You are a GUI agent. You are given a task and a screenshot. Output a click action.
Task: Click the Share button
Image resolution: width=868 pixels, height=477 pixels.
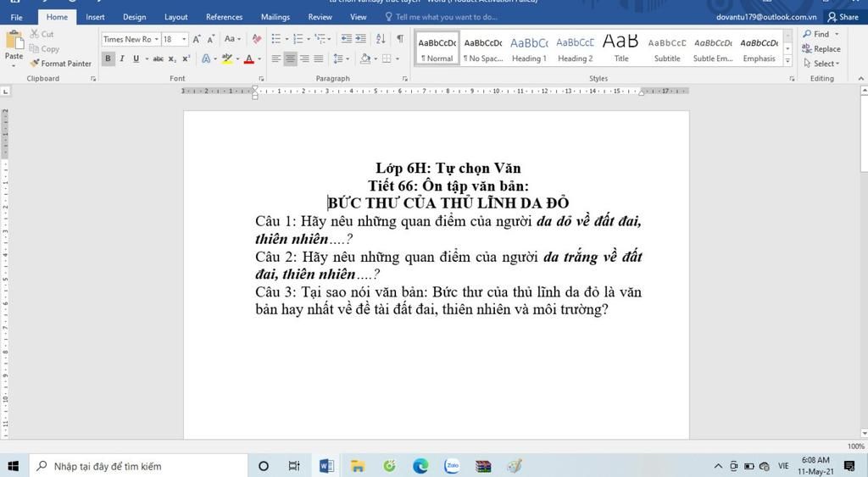click(x=843, y=17)
